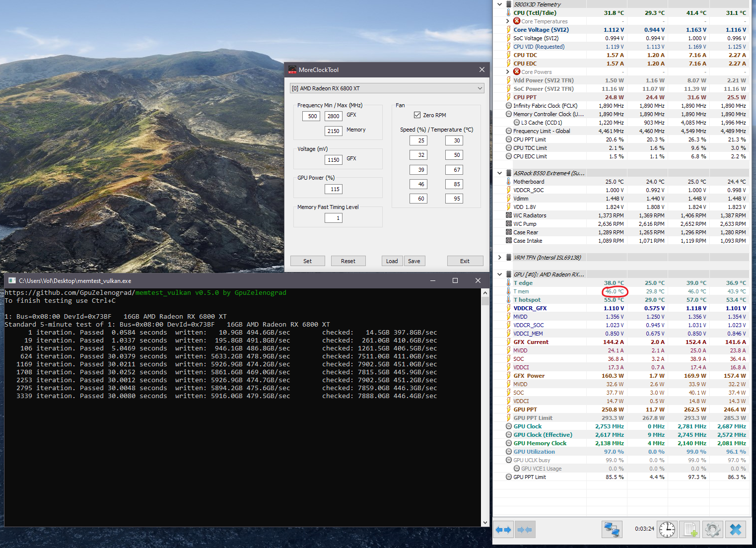Click the red X icon beside Core Powers
The width and height of the screenshot is (756, 548).
pyautogui.click(x=517, y=72)
